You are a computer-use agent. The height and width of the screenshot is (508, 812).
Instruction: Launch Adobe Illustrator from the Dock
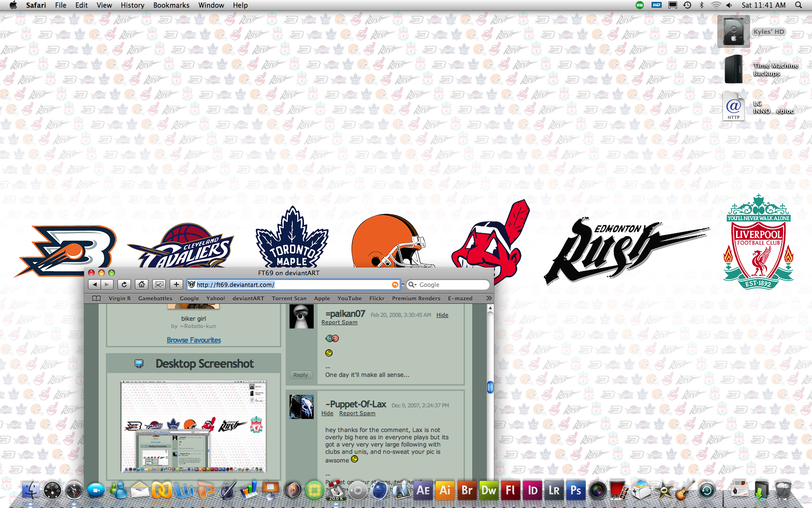coord(445,490)
